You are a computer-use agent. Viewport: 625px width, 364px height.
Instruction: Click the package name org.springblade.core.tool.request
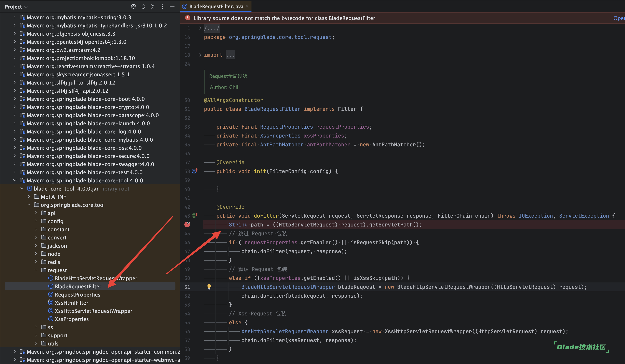[280, 37]
